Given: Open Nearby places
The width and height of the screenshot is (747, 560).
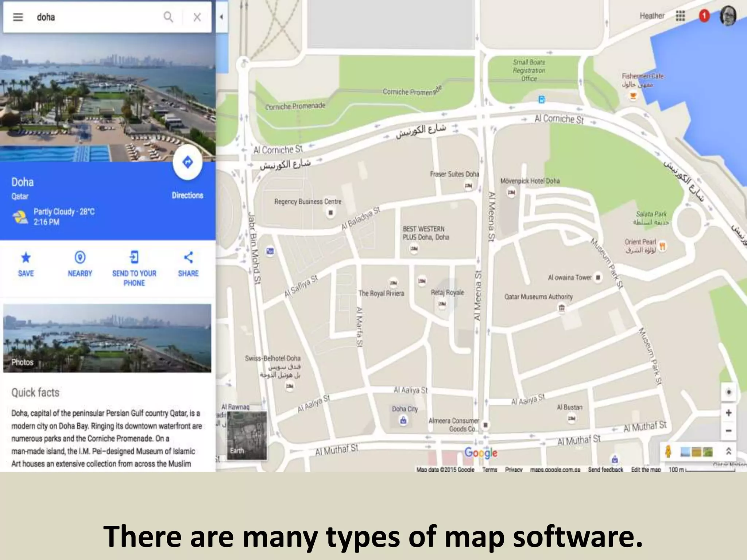Looking at the screenshot, I should [80, 264].
